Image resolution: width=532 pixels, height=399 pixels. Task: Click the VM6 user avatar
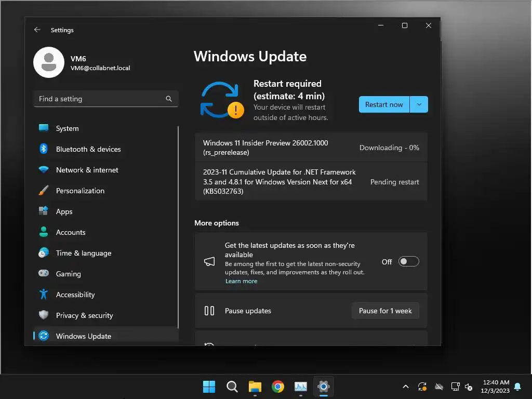pos(49,62)
